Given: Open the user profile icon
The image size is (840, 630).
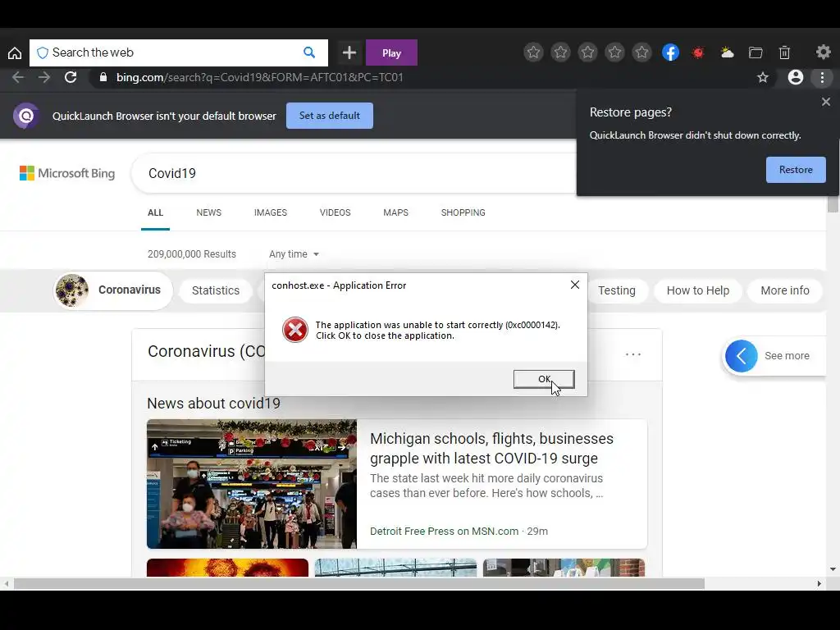Looking at the screenshot, I should point(796,77).
